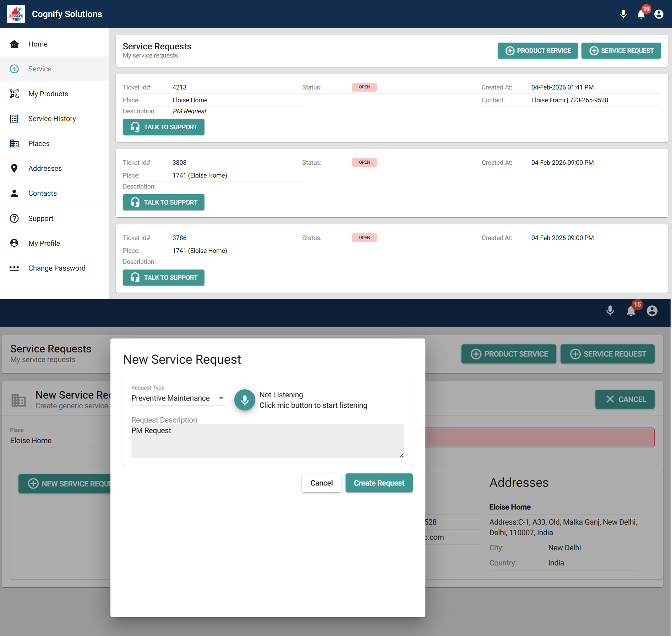Open notifications bell in top header
672x636 pixels.
coord(641,14)
